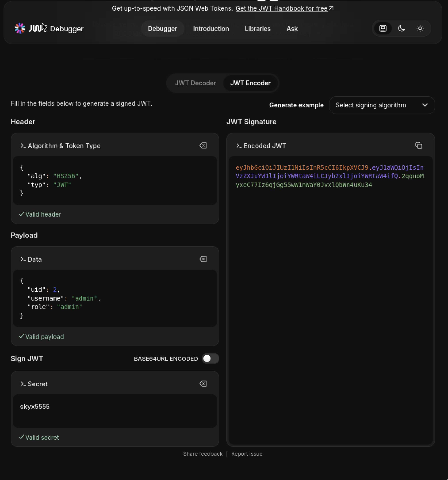Copy the Encoded JWT
The image size is (448, 480).
pyautogui.click(x=419, y=145)
